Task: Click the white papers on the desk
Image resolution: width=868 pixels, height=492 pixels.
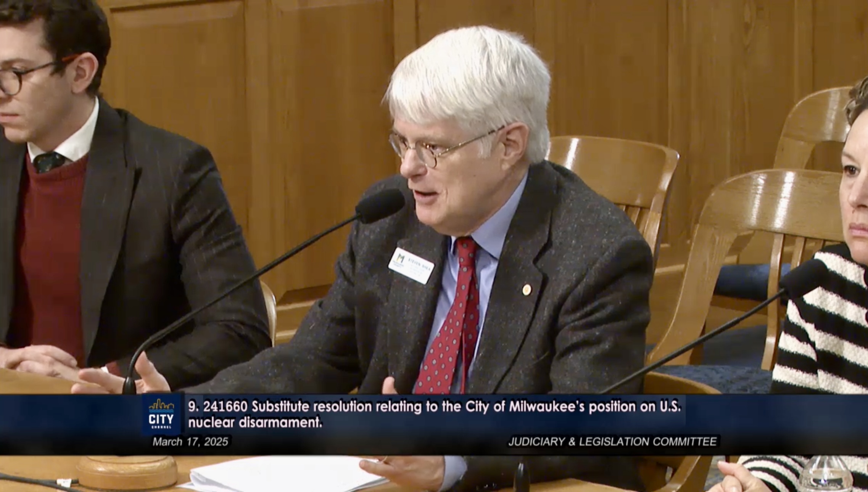Action: tap(282, 475)
